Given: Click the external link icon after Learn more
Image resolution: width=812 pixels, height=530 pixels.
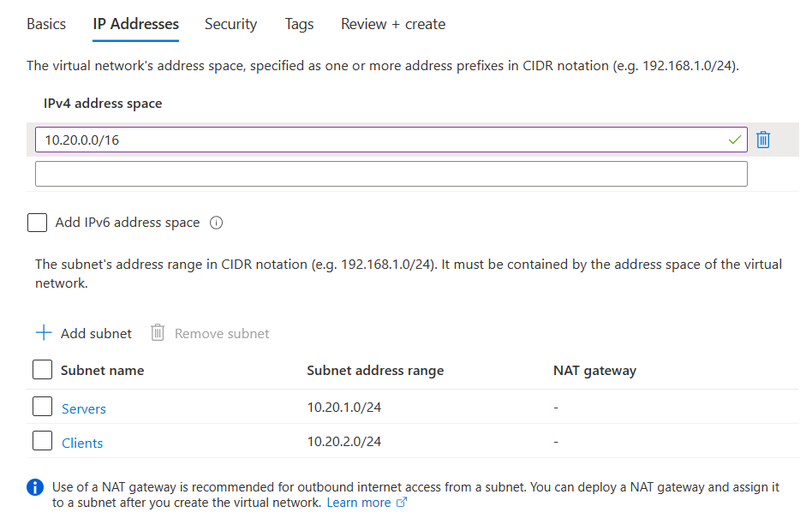Looking at the screenshot, I should [402, 502].
